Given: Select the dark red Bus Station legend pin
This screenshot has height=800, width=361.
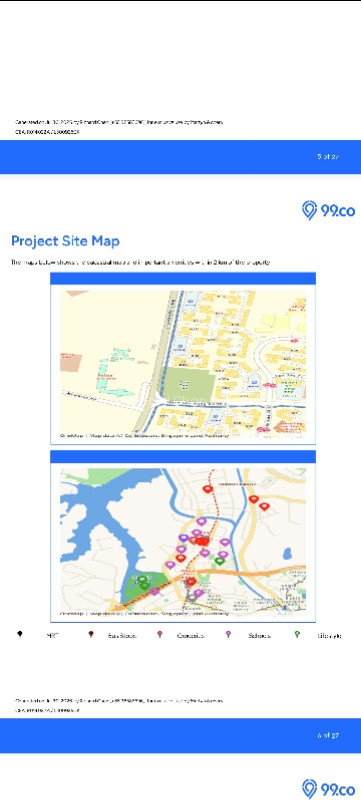Looking at the screenshot, I should (91, 634).
